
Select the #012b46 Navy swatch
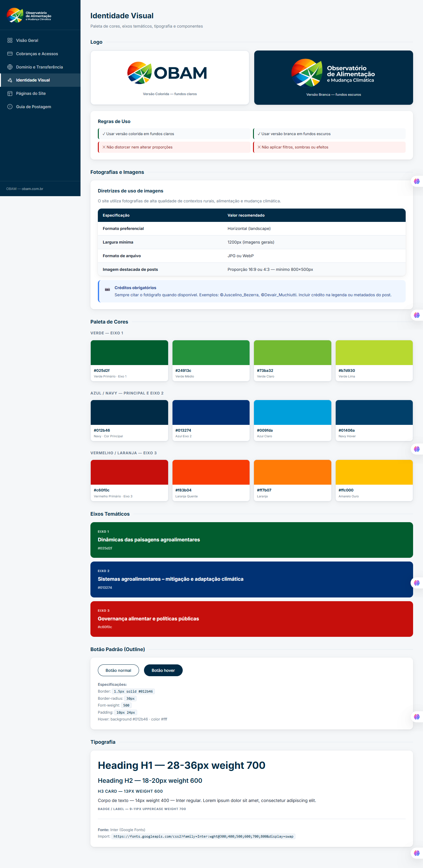click(129, 421)
